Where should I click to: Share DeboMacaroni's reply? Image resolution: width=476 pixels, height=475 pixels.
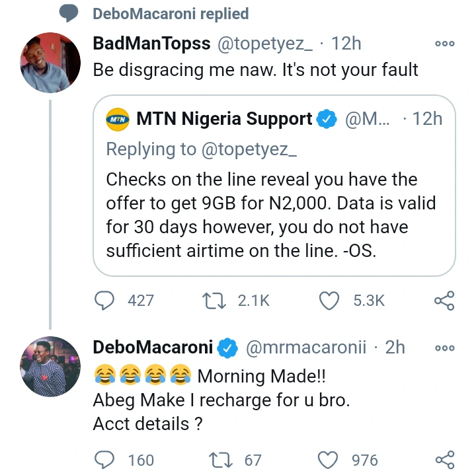click(x=444, y=460)
